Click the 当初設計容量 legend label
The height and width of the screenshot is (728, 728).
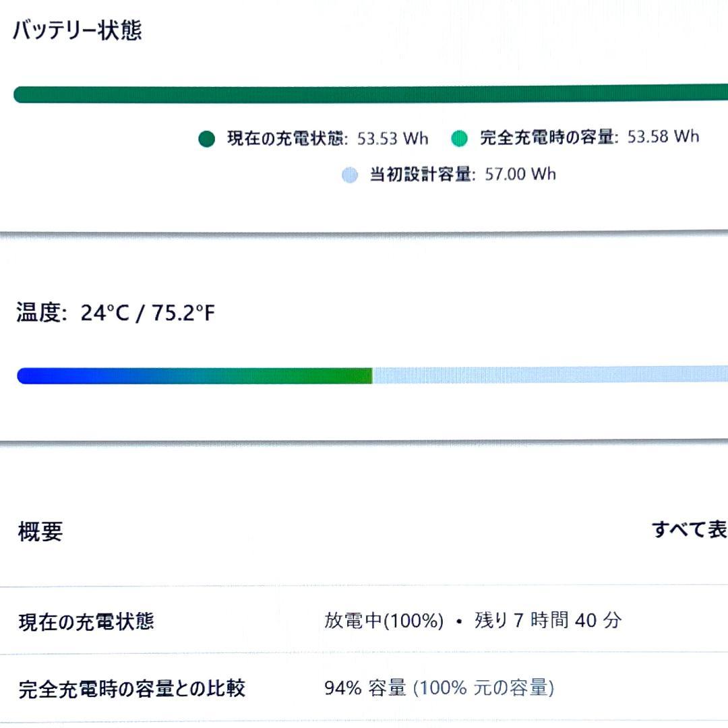coord(419,175)
